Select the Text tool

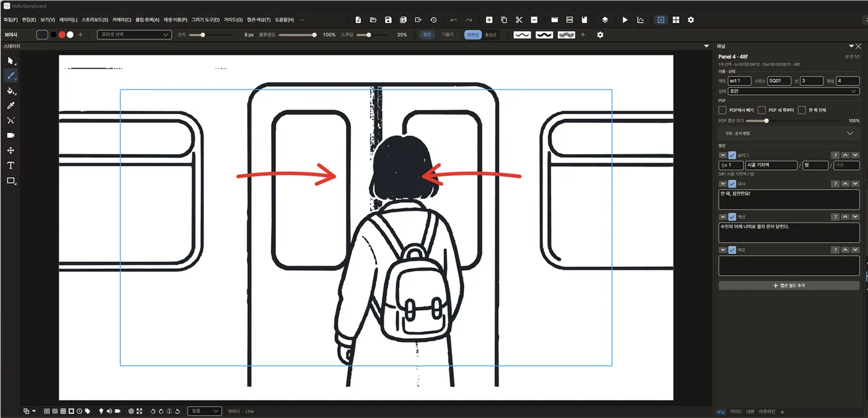pos(11,165)
